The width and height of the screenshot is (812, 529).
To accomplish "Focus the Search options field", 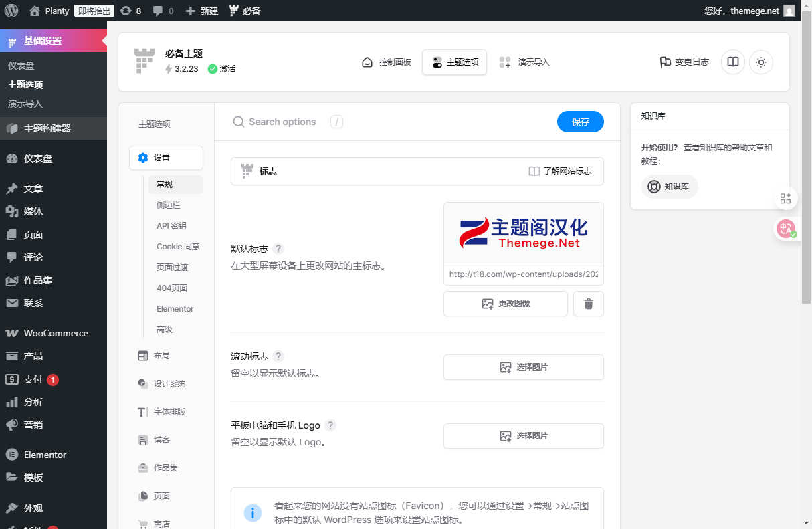I will [x=282, y=122].
